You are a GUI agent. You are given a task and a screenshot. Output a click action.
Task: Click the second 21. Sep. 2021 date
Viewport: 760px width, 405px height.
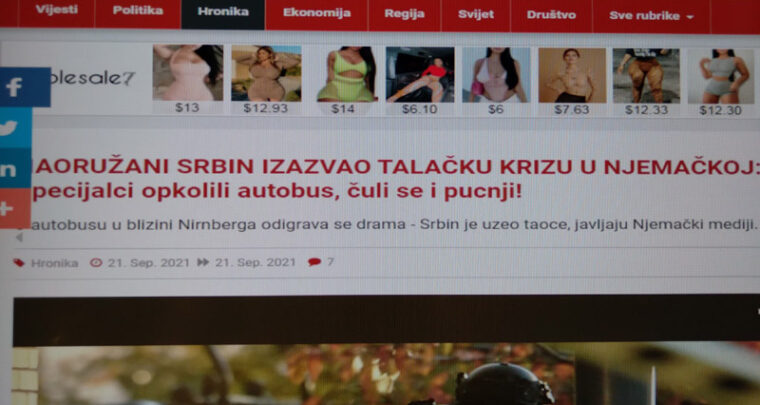click(255, 262)
